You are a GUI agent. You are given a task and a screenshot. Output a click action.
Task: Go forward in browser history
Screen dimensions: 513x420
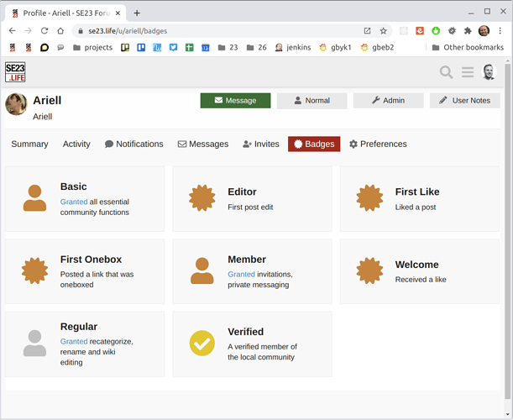click(x=29, y=31)
